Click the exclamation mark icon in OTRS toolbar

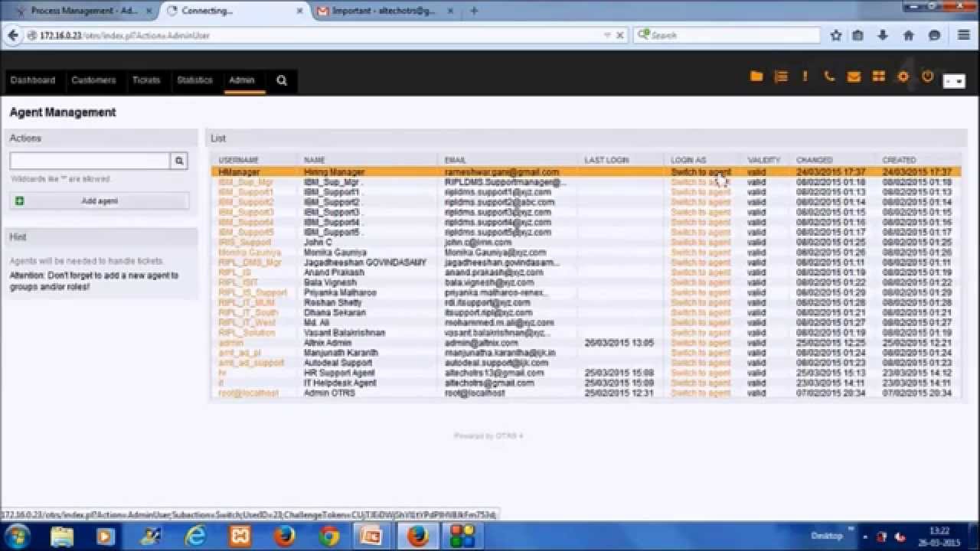coord(805,77)
